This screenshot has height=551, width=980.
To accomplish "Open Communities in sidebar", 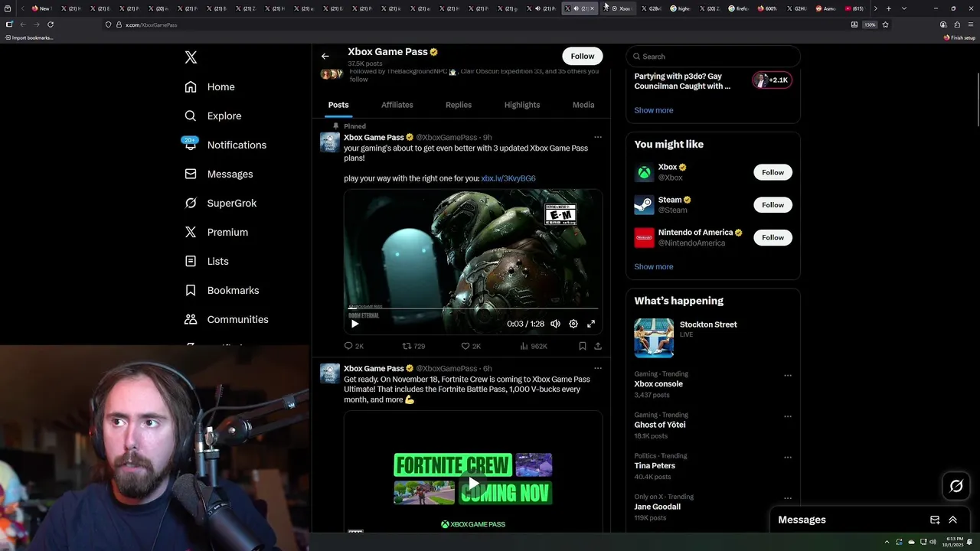I will pyautogui.click(x=227, y=320).
